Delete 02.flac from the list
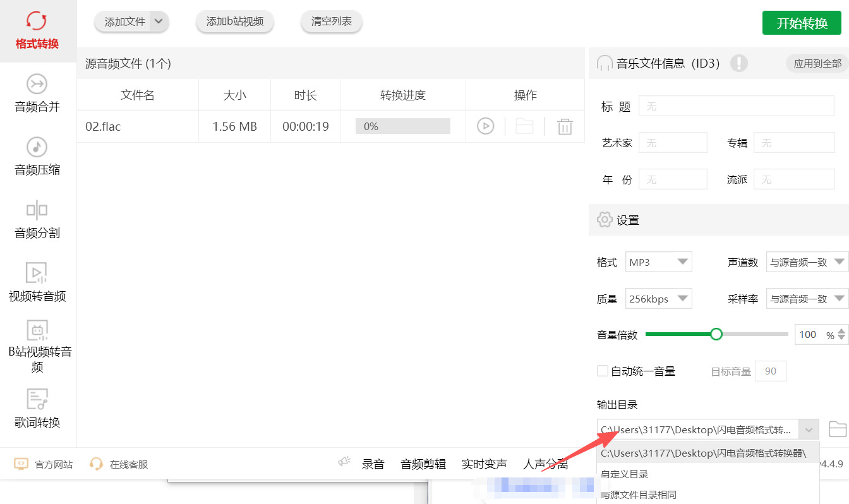This screenshot has height=504, width=849. click(x=565, y=126)
